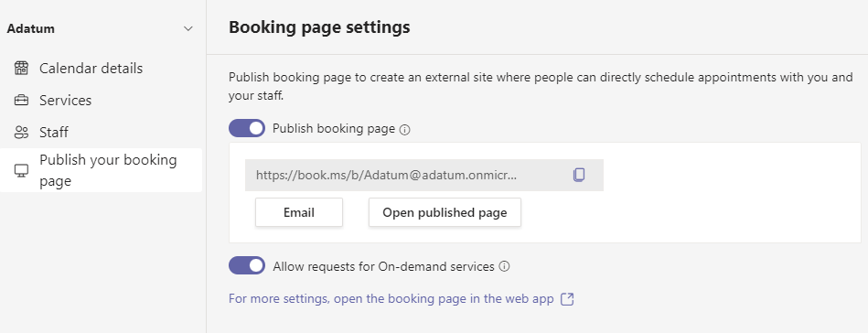Click the Staff people icon
The height and width of the screenshot is (333, 868).
pos(21,133)
